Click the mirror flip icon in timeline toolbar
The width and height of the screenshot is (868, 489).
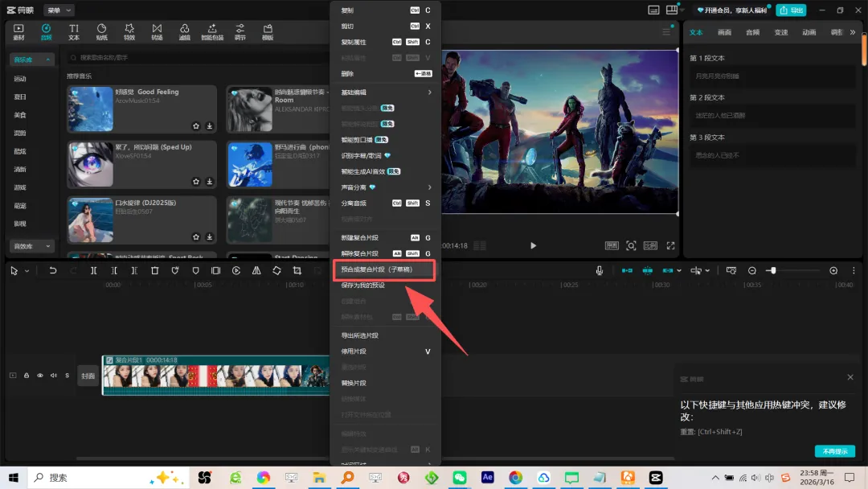pos(256,271)
